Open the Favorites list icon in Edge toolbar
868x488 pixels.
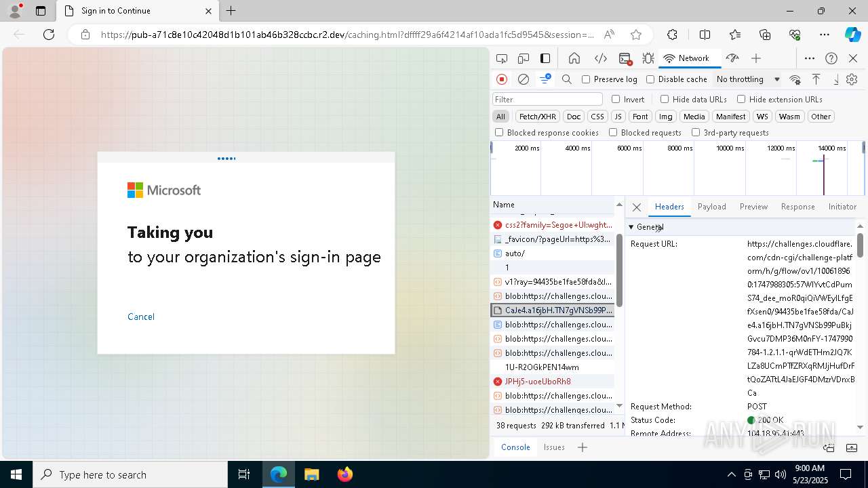tap(735, 35)
